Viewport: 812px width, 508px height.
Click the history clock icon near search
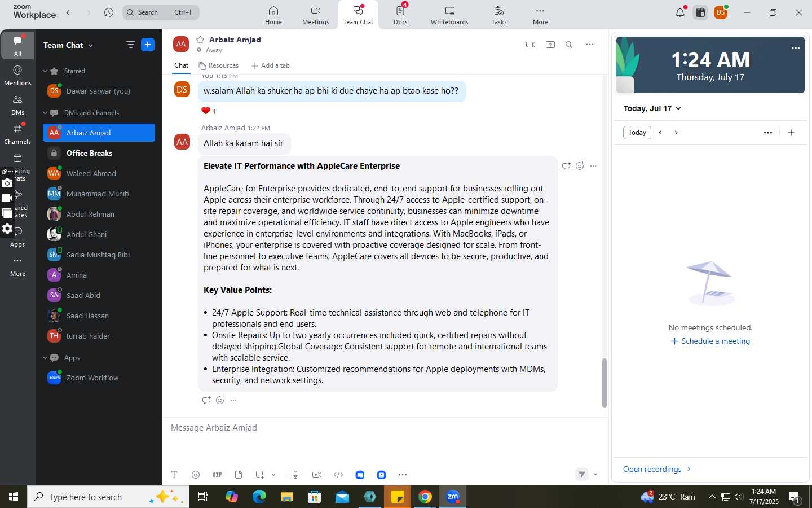[x=109, y=12]
